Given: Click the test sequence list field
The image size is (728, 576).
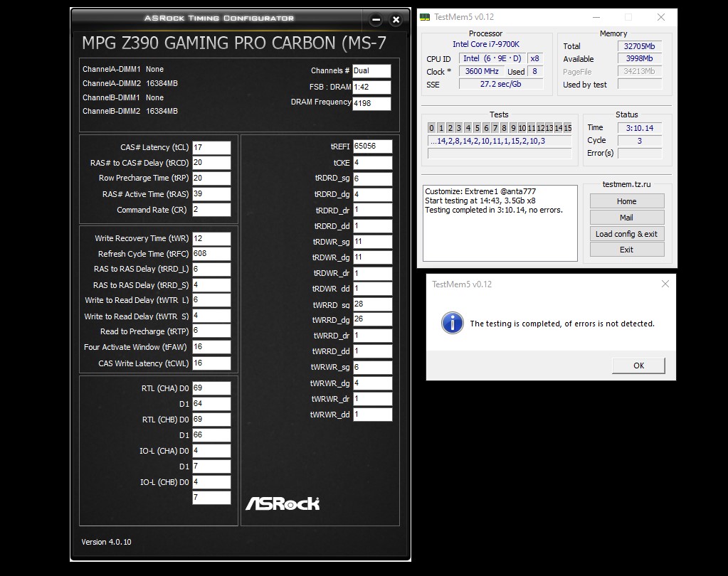Looking at the screenshot, I should pos(499,141).
